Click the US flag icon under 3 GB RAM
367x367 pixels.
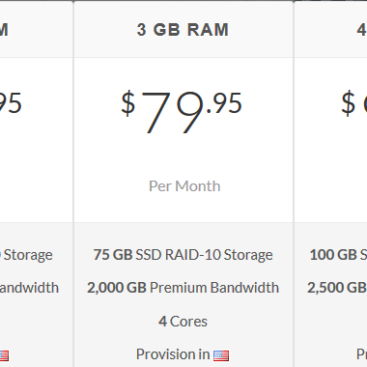[x=221, y=356]
